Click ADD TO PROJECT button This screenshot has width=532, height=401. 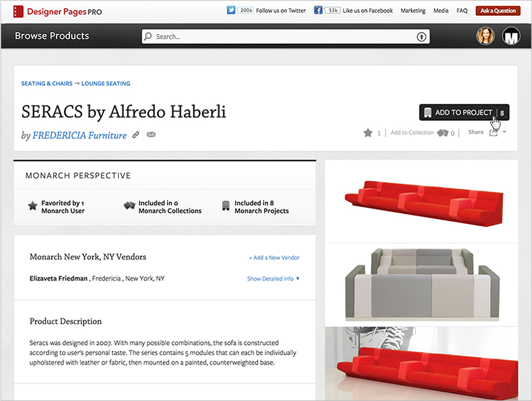click(x=464, y=113)
